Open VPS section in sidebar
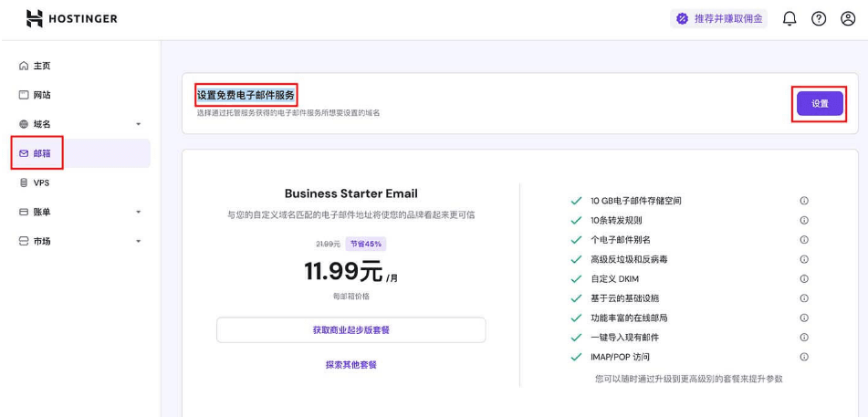Image resolution: width=868 pixels, height=417 pixels. (41, 182)
